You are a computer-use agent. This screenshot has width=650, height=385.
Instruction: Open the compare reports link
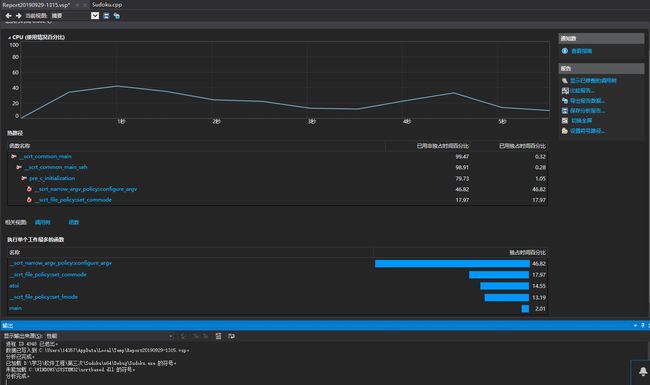click(582, 91)
